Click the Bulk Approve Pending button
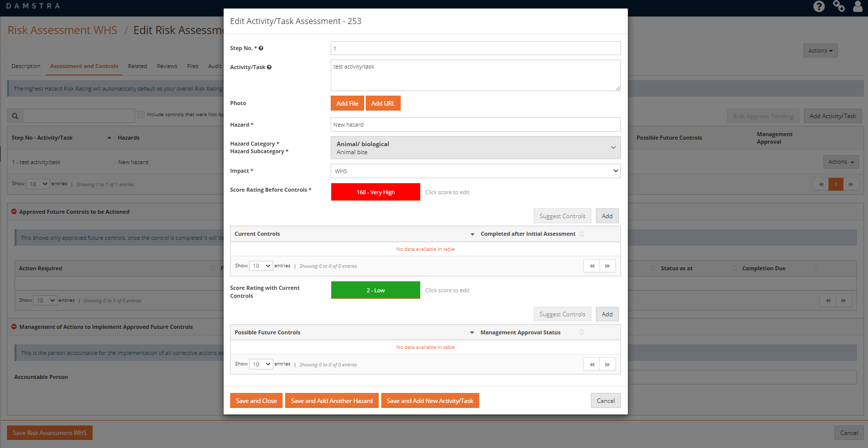Image resolution: width=868 pixels, height=448 pixels. click(x=763, y=116)
